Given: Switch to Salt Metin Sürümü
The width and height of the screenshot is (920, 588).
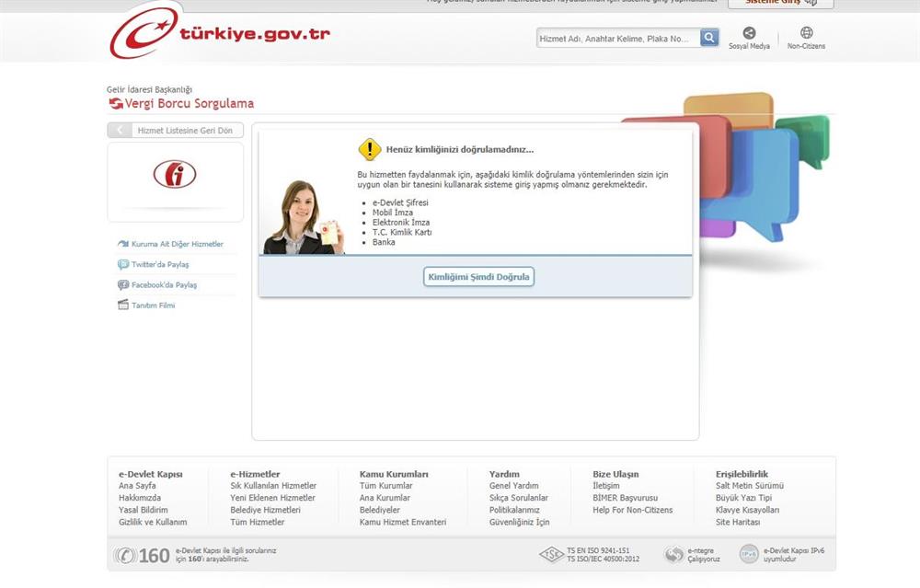Looking at the screenshot, I should click(x=750, y=486).
